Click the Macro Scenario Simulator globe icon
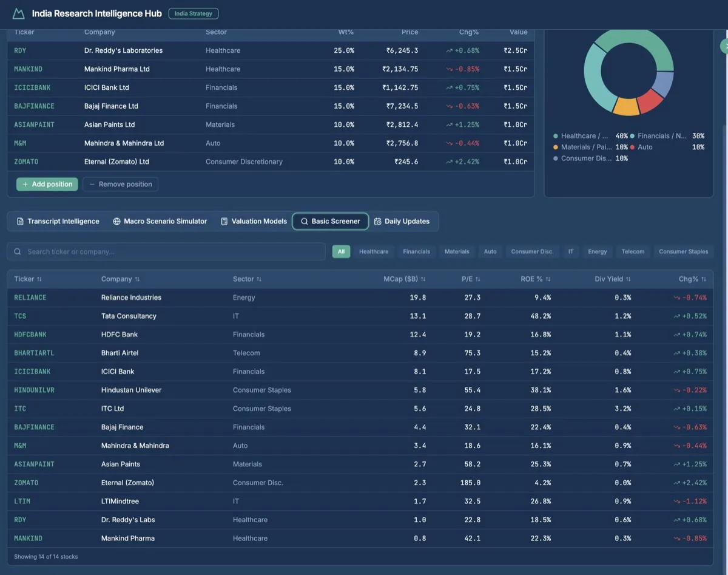 116,222
